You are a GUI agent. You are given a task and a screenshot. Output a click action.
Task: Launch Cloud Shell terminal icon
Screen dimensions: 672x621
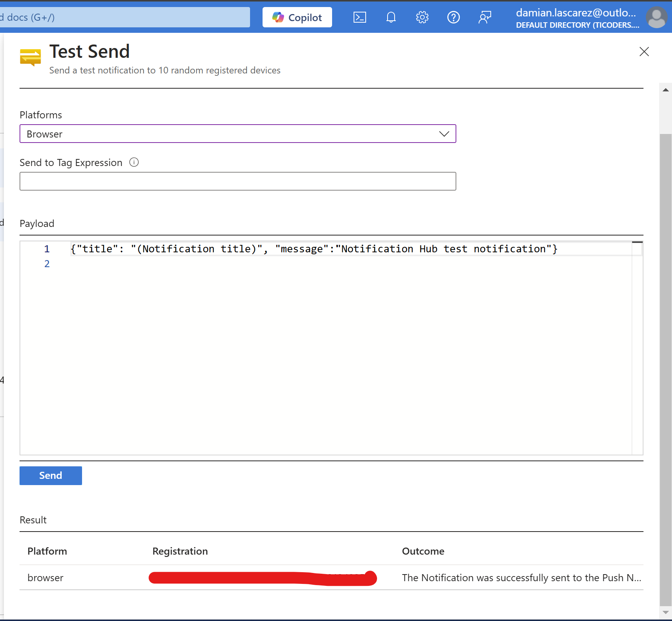[359, 17]
